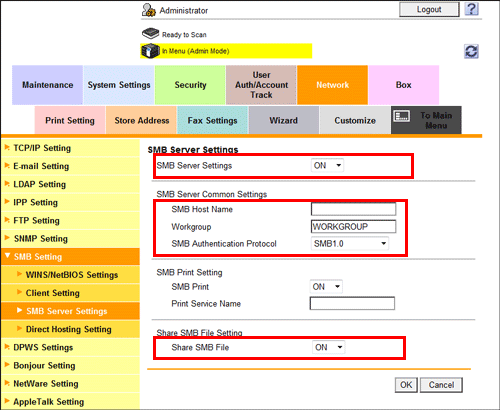Open the SMB Authentication Protocol dropdown
The image size is (500, 410).
coord(350,244)
